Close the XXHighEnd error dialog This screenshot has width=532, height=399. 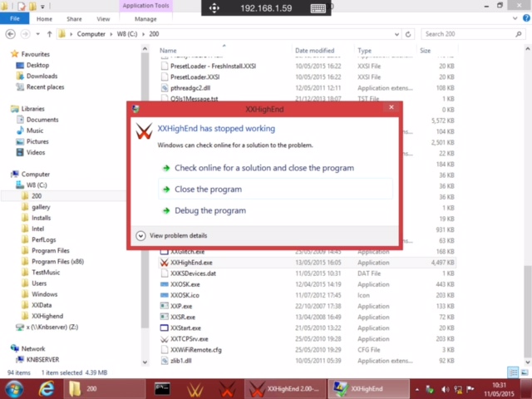point(392,107)
